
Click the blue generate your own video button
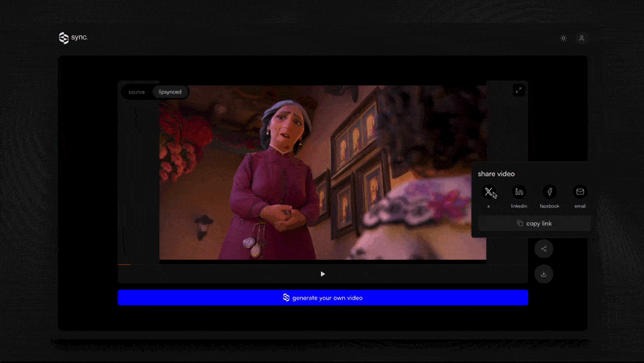click(x=323, y=298)
